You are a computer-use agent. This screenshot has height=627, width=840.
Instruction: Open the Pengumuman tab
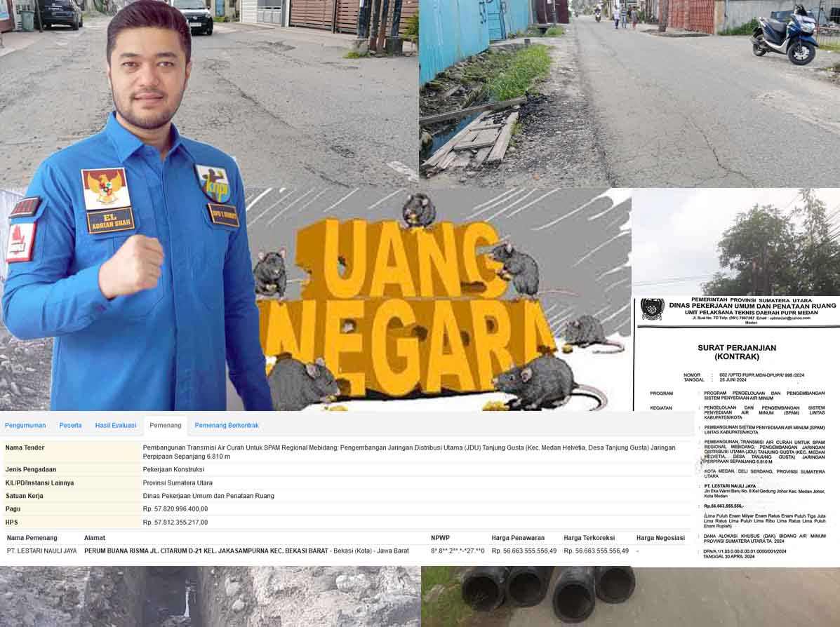(25, 425)
